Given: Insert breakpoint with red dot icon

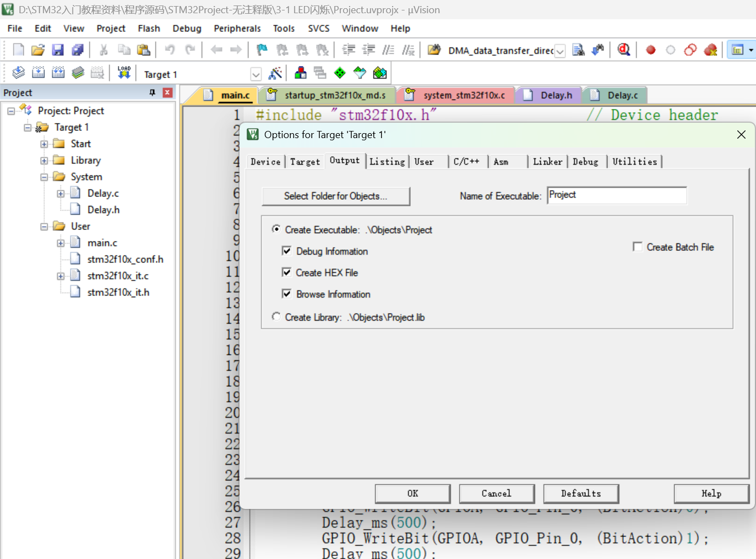Looking at the screenshot, I should pyautogui.click(x=651, y=50).
